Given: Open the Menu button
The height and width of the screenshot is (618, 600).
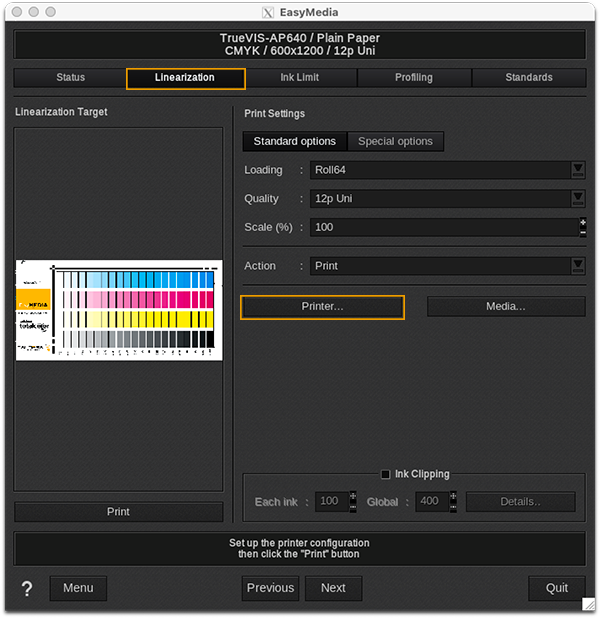Looking at the screenshot, I should point(78,588).
